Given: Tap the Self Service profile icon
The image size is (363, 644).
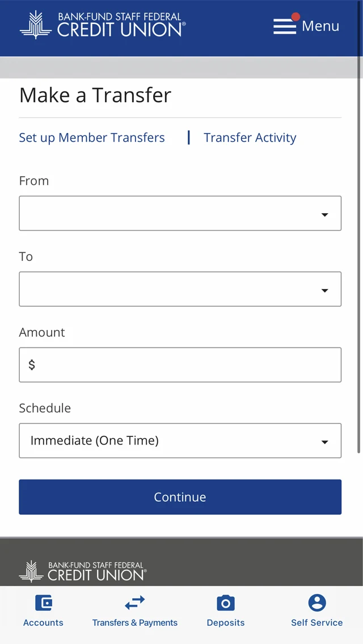Looking at the screenshot, I should tap(316, 603).
